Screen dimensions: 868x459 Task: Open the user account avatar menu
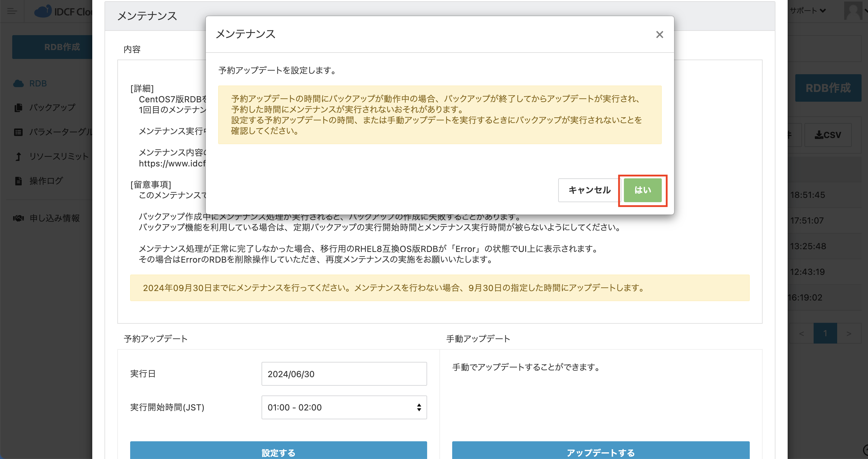[852, 11]
